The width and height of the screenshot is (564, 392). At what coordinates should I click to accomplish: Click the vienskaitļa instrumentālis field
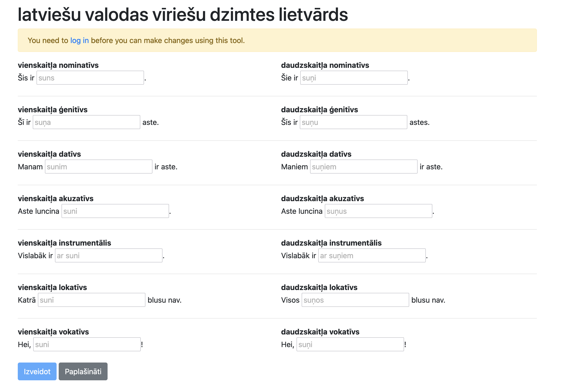click(x=108, y=255)
